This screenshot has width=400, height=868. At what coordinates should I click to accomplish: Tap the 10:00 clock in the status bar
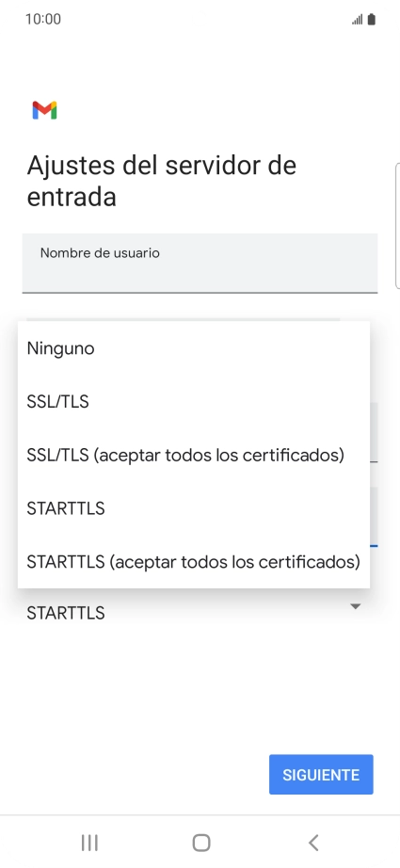click(43, 20)
